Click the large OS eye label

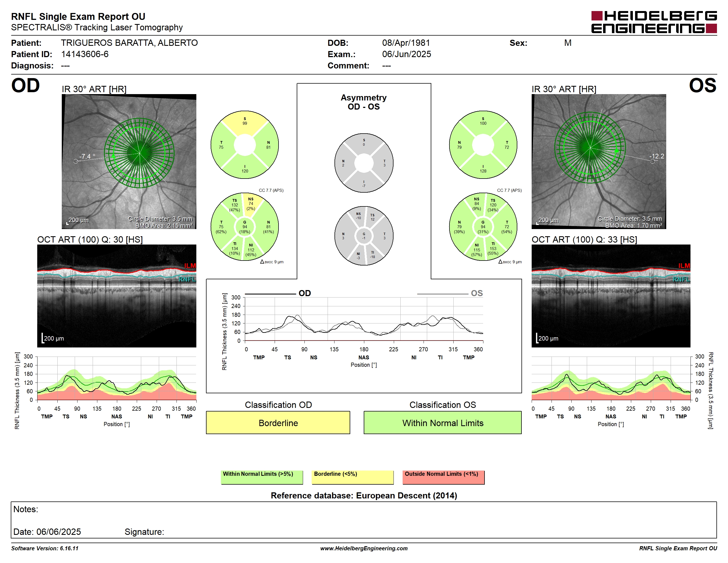(x=702, y=85)
